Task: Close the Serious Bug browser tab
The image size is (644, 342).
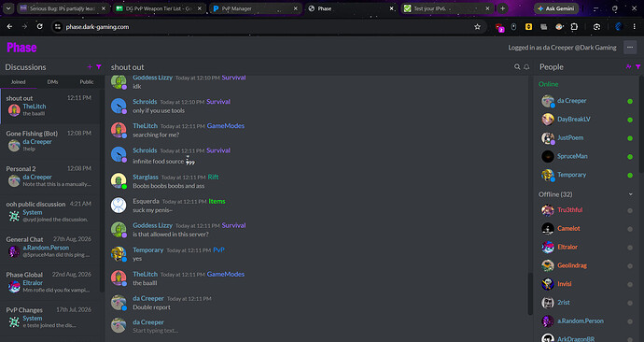Action: pyautogui.click(x=104, y=8)
